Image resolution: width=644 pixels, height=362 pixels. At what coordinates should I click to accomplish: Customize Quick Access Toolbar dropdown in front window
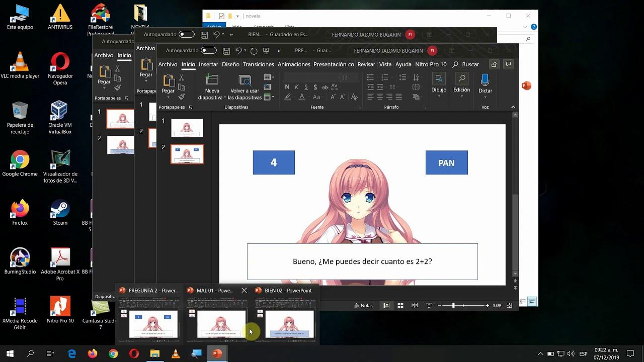(279, 51)
